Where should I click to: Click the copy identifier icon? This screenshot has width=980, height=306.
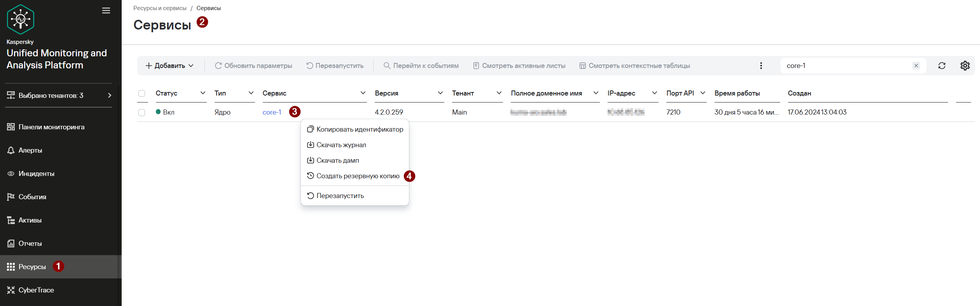[x=311, y=129]
